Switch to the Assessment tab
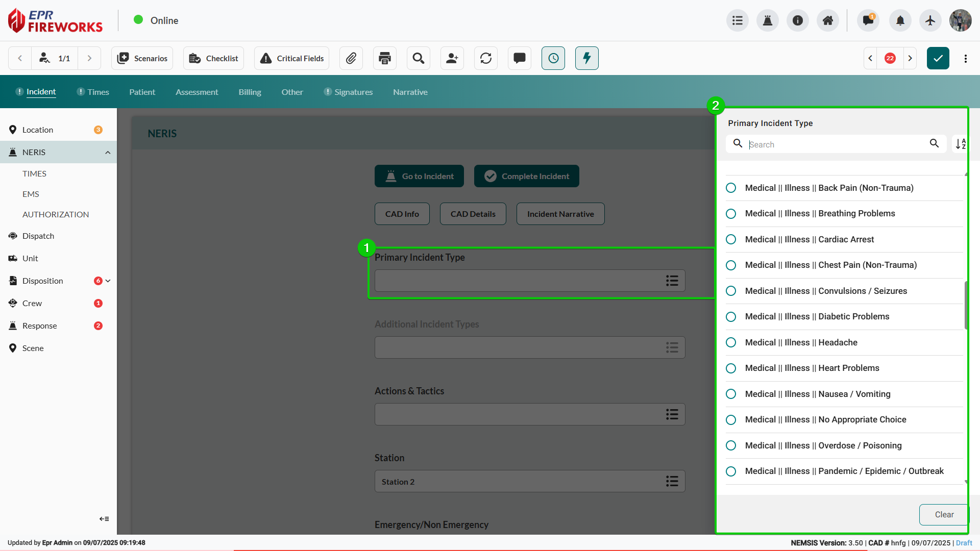Image resolution: width=980 pixels, height=551 pixels. pyautogui.click(x=197, y=92)
